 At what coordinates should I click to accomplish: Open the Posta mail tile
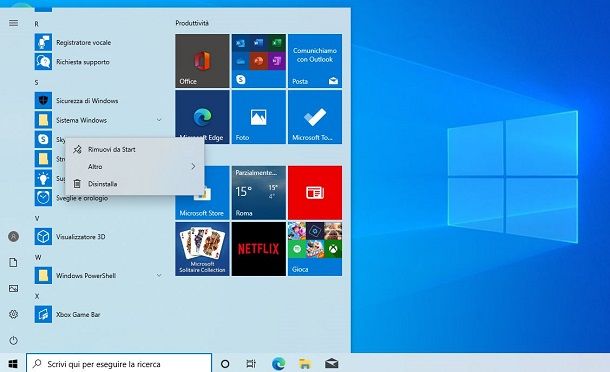315,61
